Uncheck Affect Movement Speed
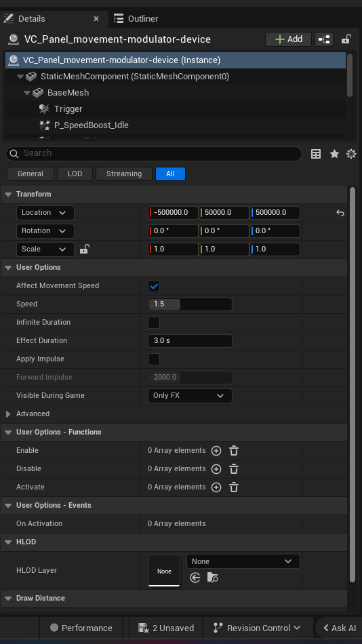 pyautogui.click(x=154, y=286)
